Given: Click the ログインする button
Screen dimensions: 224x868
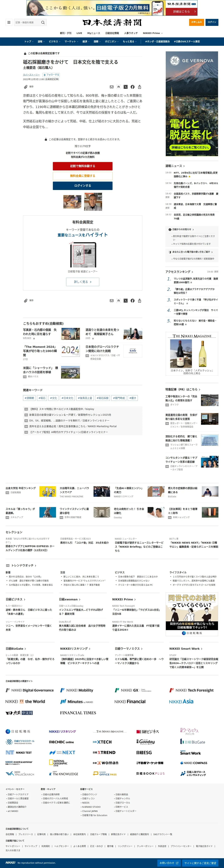Looking at the screenshot, I should 83,186.
